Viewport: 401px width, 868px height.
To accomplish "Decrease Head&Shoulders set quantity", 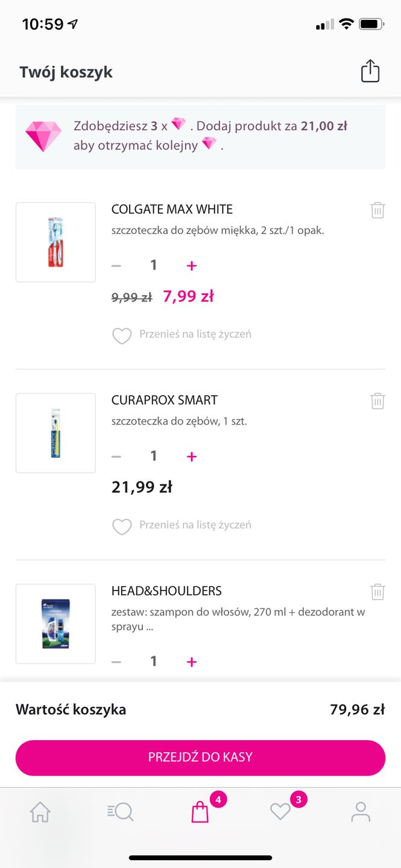I will 116,662.
